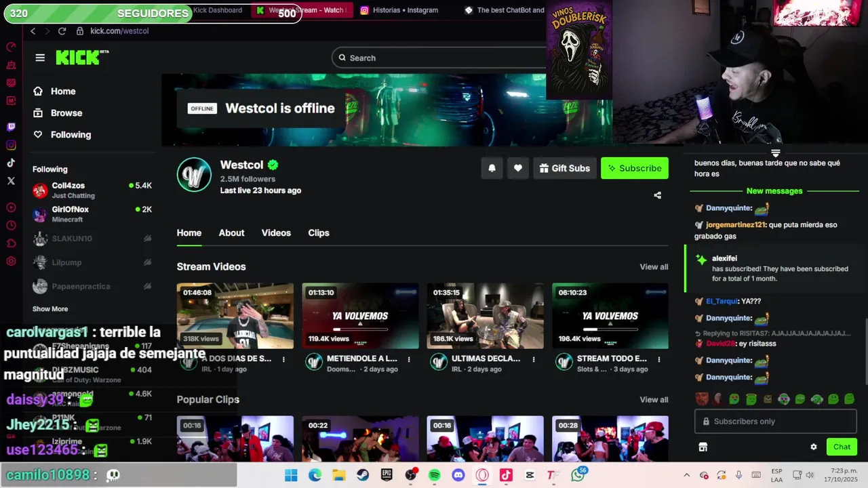Open Discord from the taskbar
Screen dimensions: 868x488
(x=458, y=475)
